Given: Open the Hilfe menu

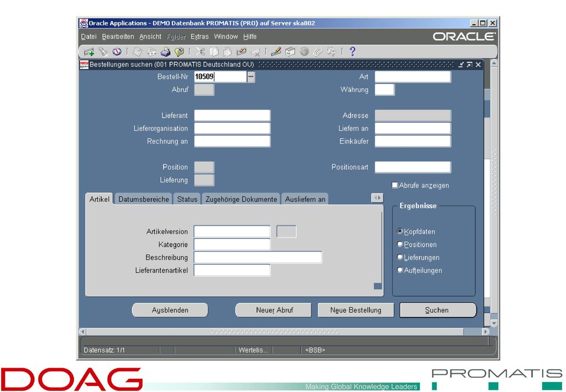Looking at the screenshot, I should click(x=250, y=36).
